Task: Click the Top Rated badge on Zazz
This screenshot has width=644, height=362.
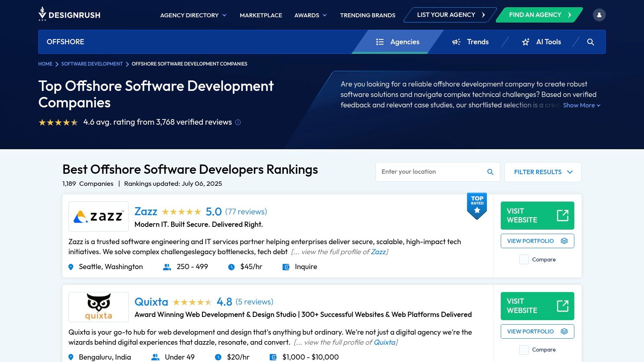Action: [x=477, y=205]
